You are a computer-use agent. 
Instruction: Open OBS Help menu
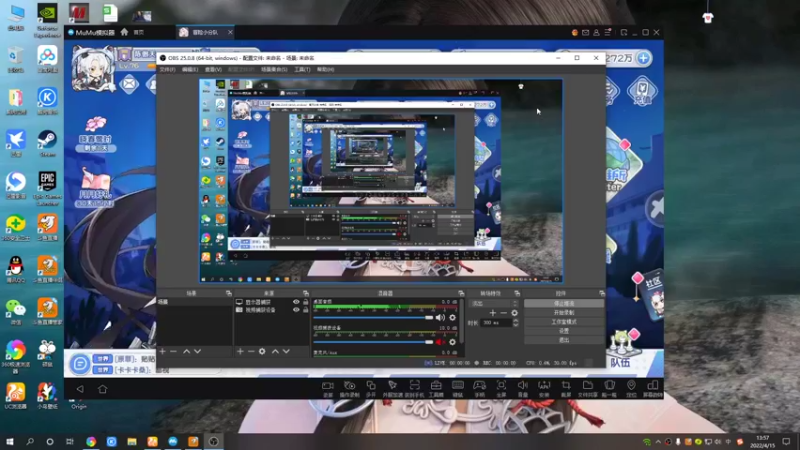click(x=326, y=69)
